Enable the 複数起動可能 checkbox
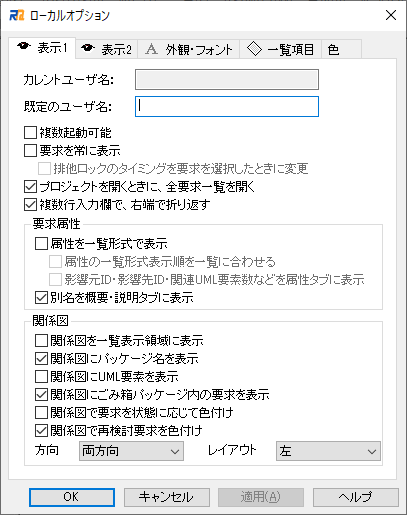This screenshot has height=515, width=407. (30, 132)
